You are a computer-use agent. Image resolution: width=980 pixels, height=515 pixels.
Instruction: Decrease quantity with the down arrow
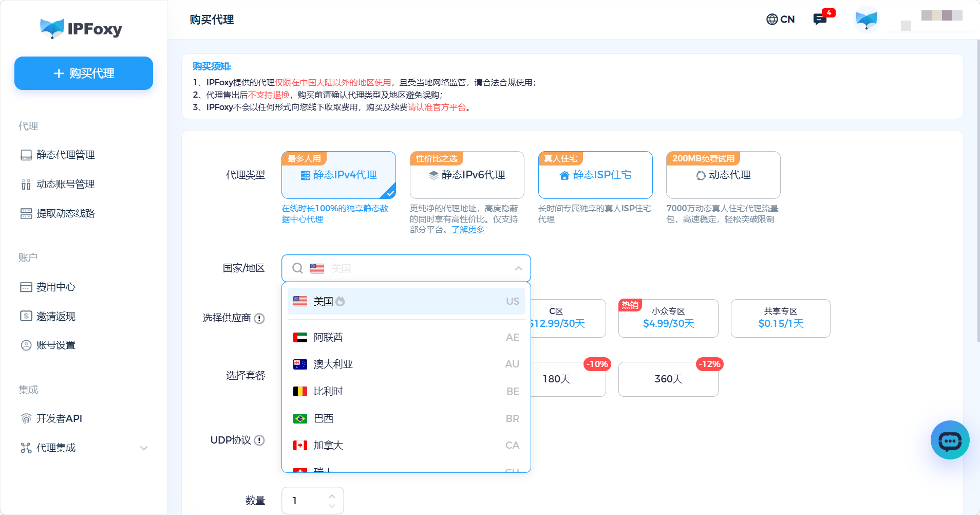click(x=332, y=506)
